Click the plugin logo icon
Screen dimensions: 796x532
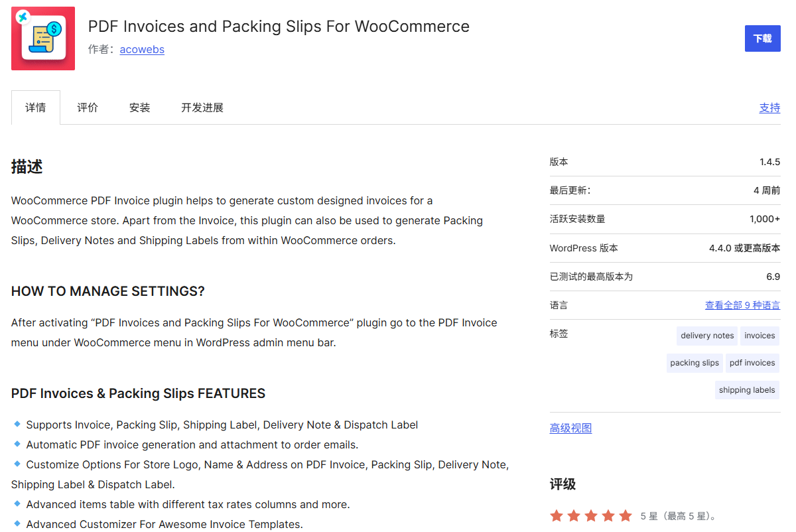(x=42, y=38)
